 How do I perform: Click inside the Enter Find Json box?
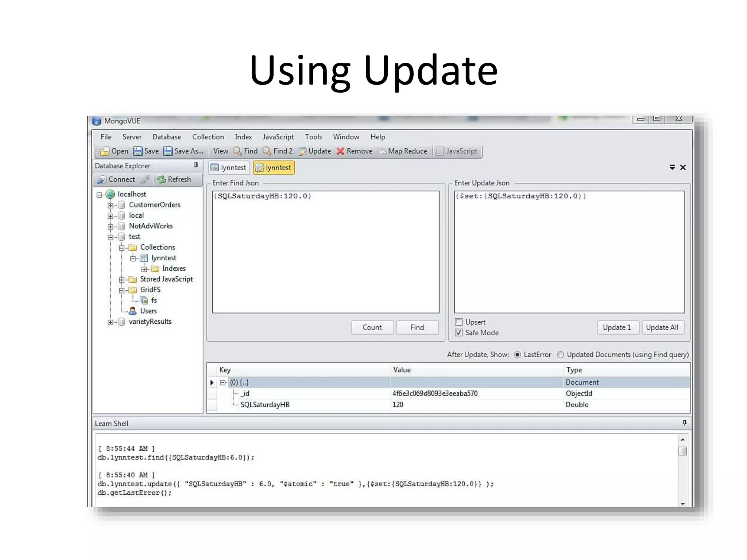[326, 252]
